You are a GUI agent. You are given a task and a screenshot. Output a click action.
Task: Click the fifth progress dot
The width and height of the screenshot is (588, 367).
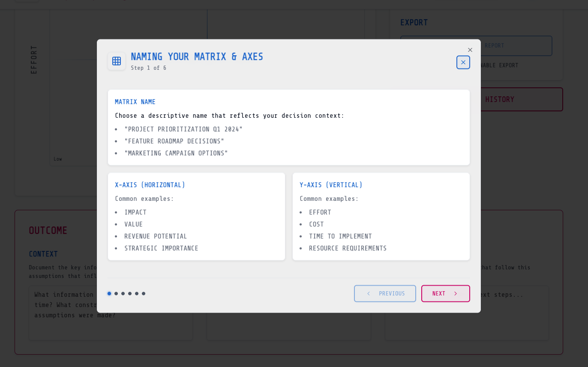pyautogui.click(x=137, y=293)
